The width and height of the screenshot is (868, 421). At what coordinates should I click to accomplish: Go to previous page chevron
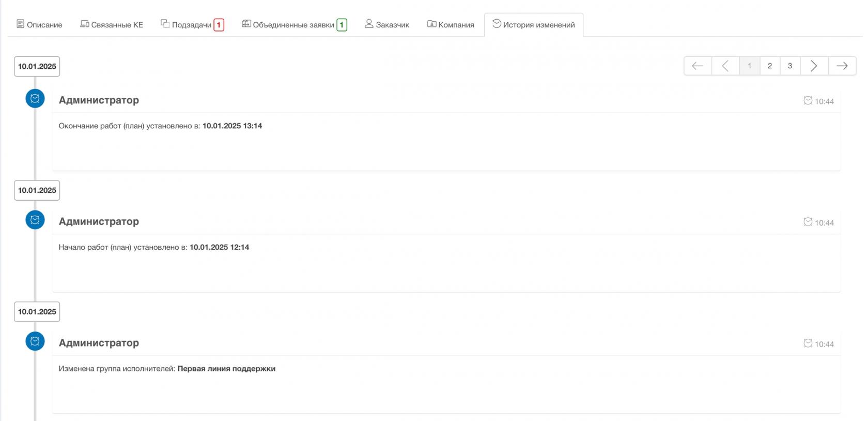[725, 66]
